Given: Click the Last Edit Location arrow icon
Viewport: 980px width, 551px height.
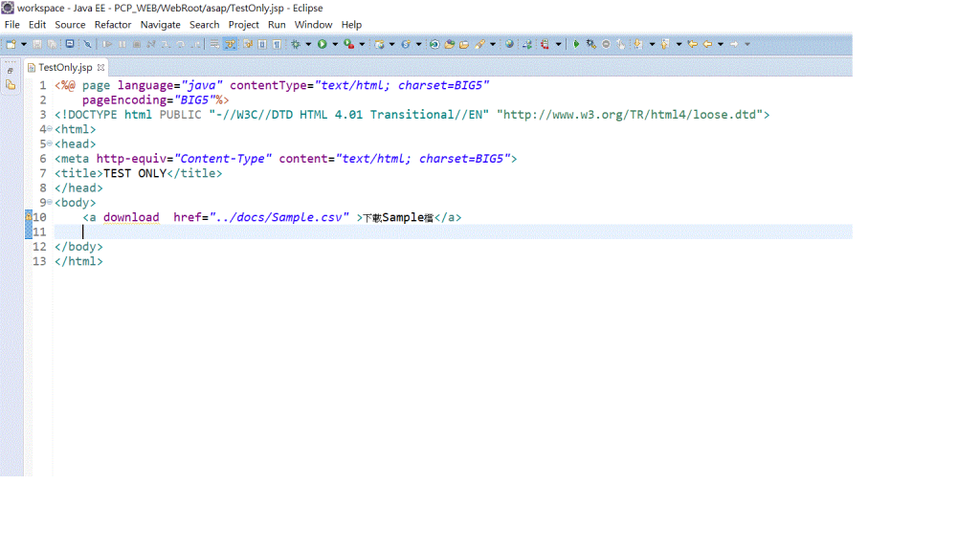Looking at the screenshot, I should pos(693,44).
